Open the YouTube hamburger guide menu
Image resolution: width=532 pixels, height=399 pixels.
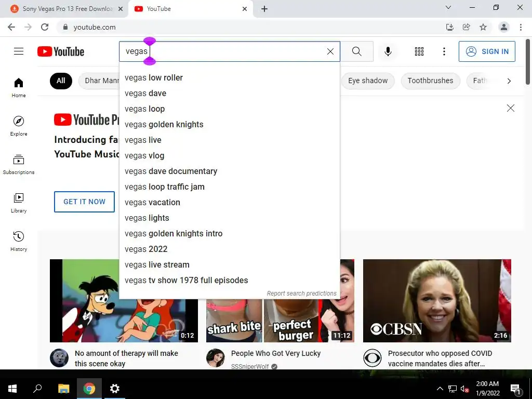coord(19,51)
